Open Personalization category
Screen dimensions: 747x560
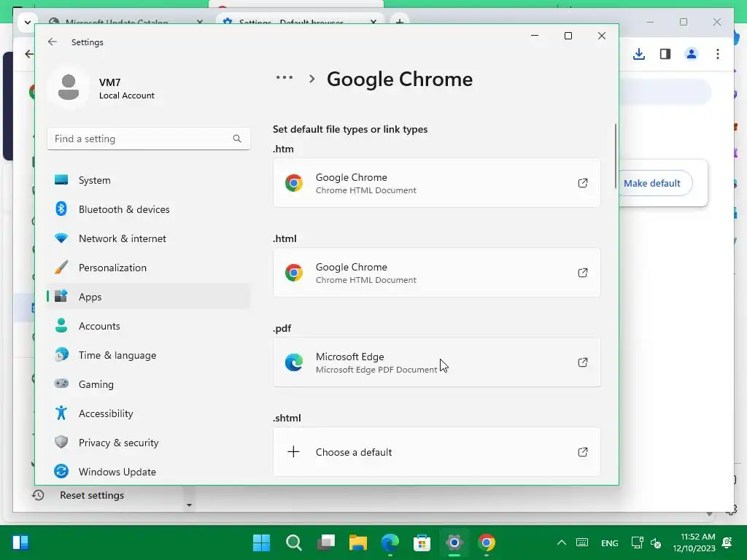(149, 268)
